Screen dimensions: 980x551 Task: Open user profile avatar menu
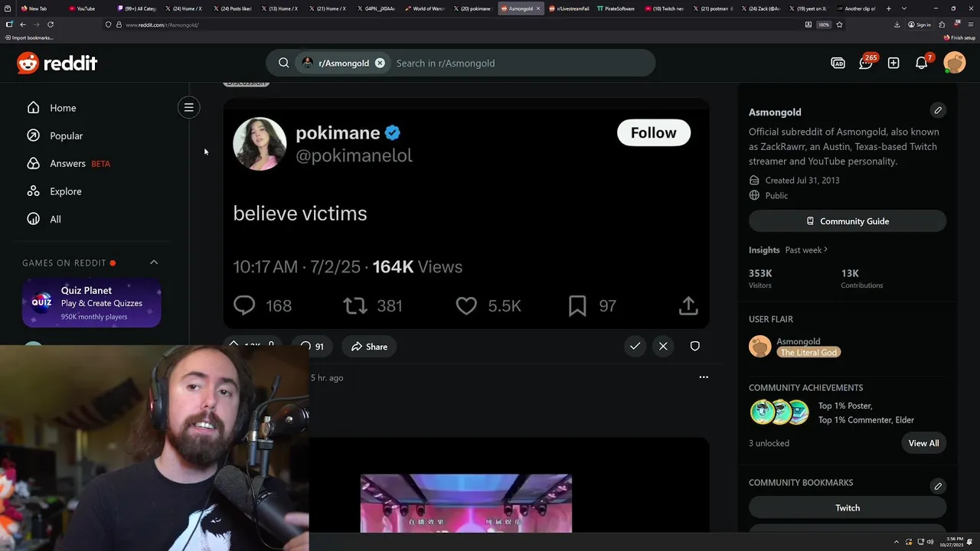click(x=955, y=63)
